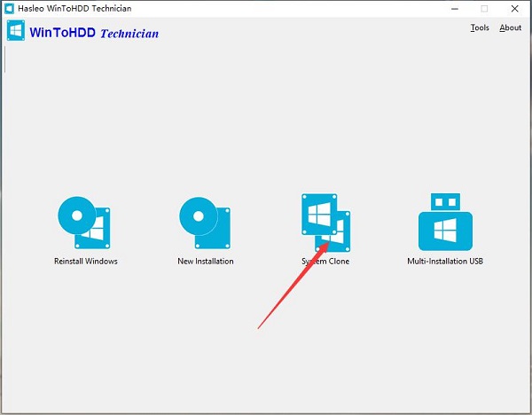Screen dimensions: 532x415
Task: Open the Reinstall Windows disc icon
Action: point(84,223)
